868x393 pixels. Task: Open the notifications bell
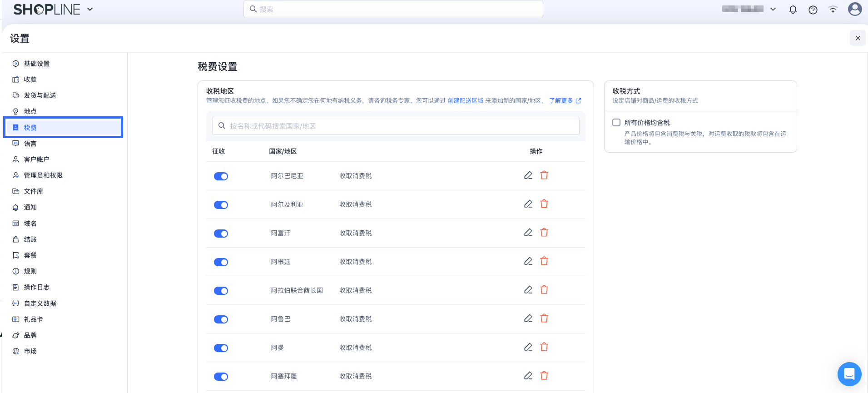[x=793, y=10]
